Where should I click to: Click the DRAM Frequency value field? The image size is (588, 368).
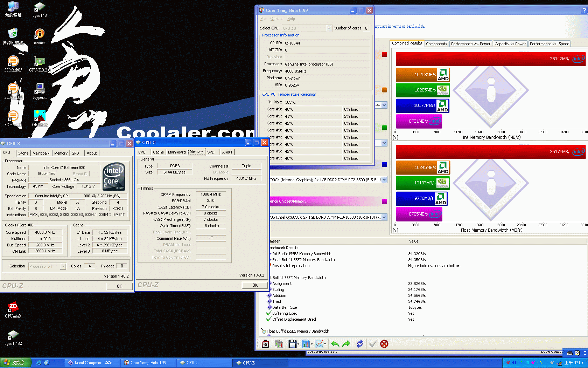point(211,194)
